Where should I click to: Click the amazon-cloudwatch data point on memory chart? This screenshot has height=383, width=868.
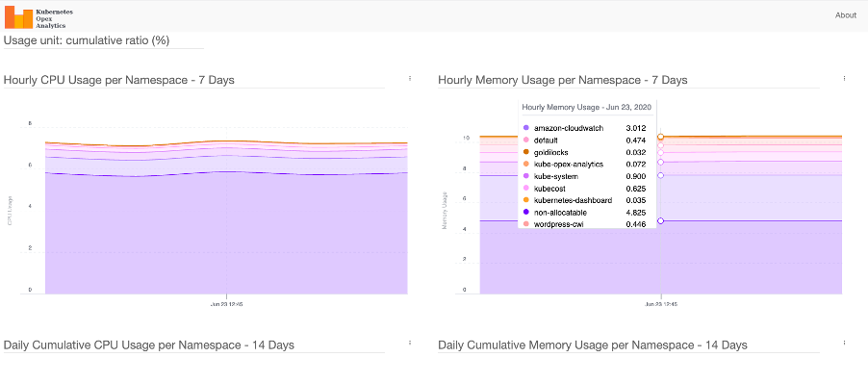pyautogui.click(x=660, y=175)
